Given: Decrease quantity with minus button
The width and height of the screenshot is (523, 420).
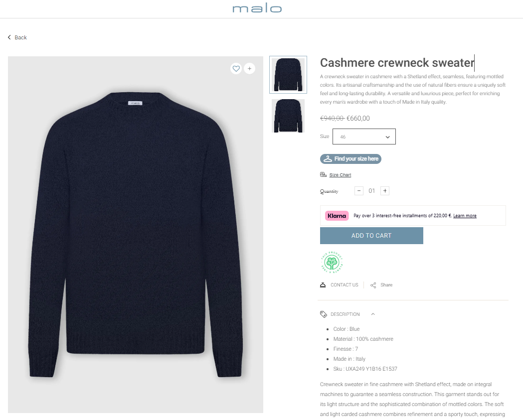Looking at the screenshot, I should coord(359,191).
